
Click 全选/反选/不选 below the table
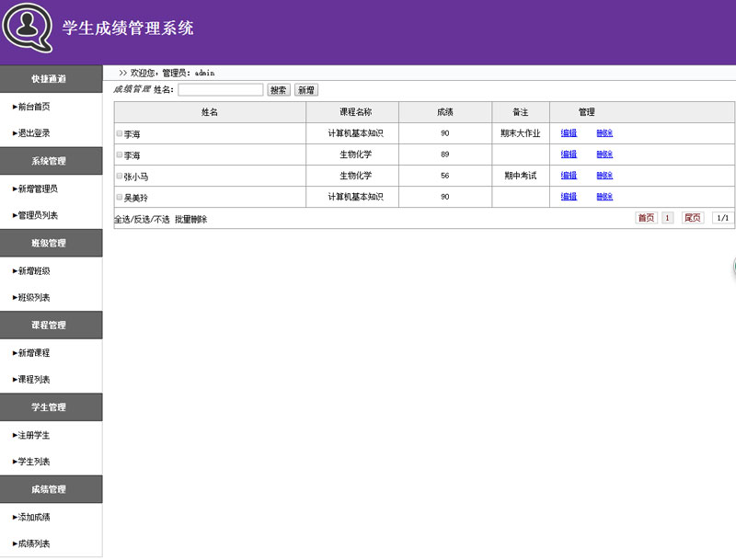[142, 220]
